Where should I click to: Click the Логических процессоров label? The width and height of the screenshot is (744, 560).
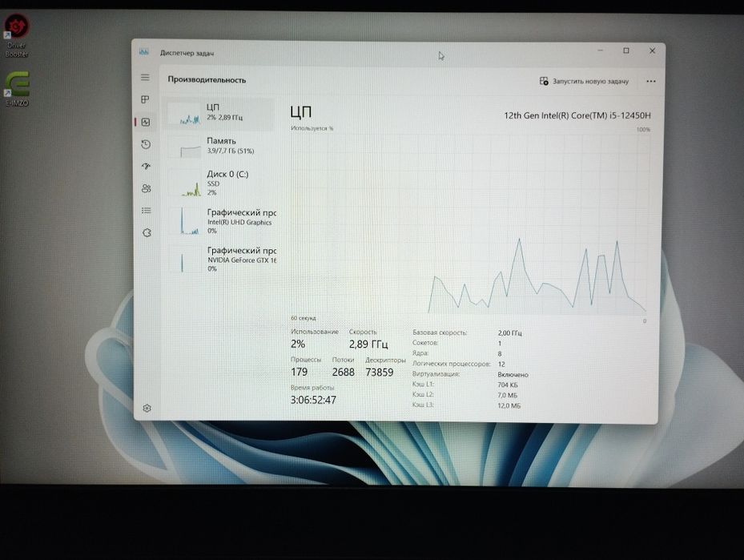click(451, 364)
